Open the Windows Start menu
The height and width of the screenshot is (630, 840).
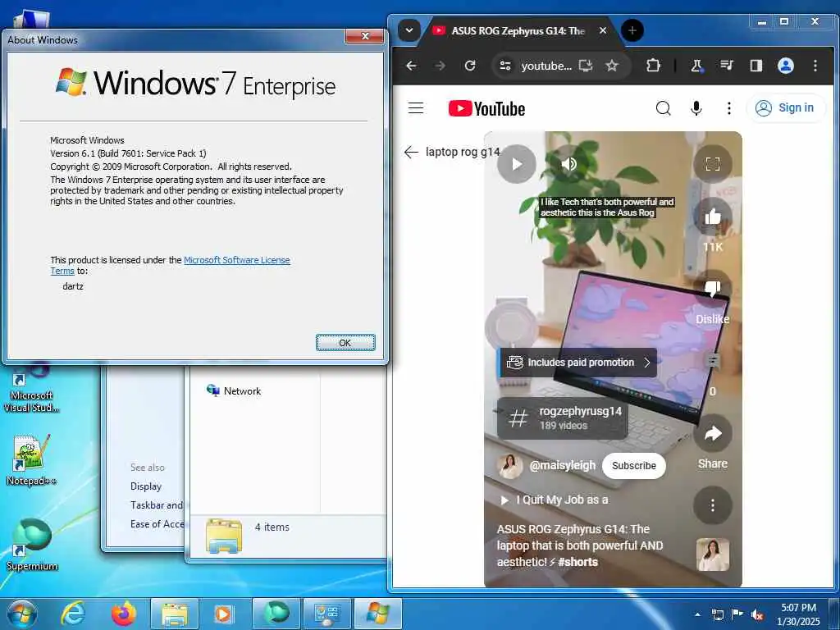(x=21, y=614)
